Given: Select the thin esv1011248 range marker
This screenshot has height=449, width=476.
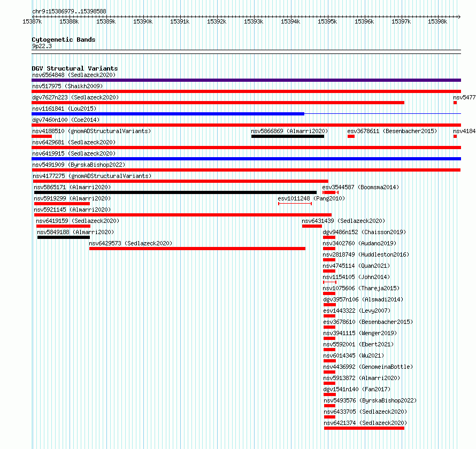Looking at the screenshot, I should 295,204.
